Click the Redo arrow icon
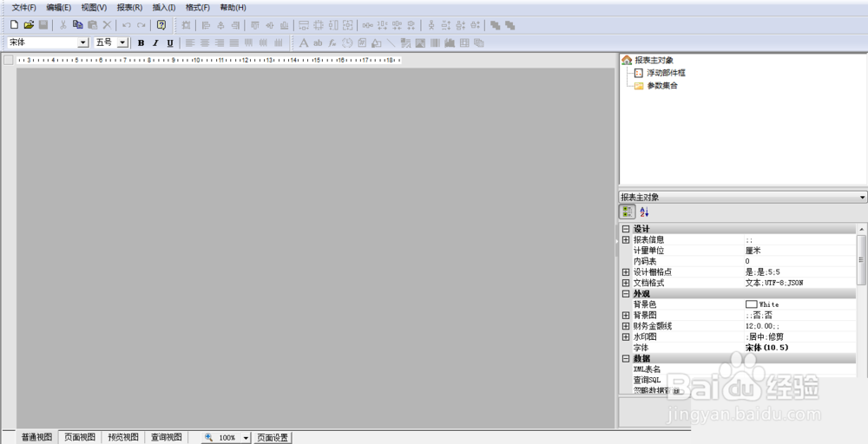868x444 pixels. pos(141,25)
